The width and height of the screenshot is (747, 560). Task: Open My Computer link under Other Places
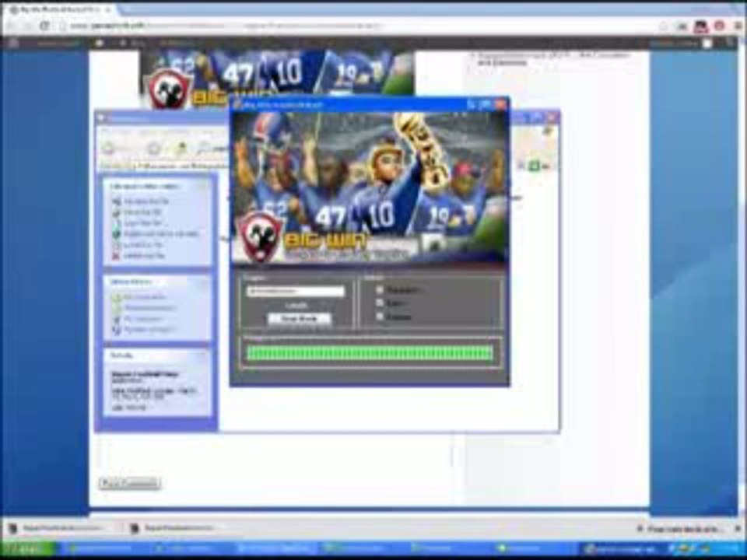(138, 319)
